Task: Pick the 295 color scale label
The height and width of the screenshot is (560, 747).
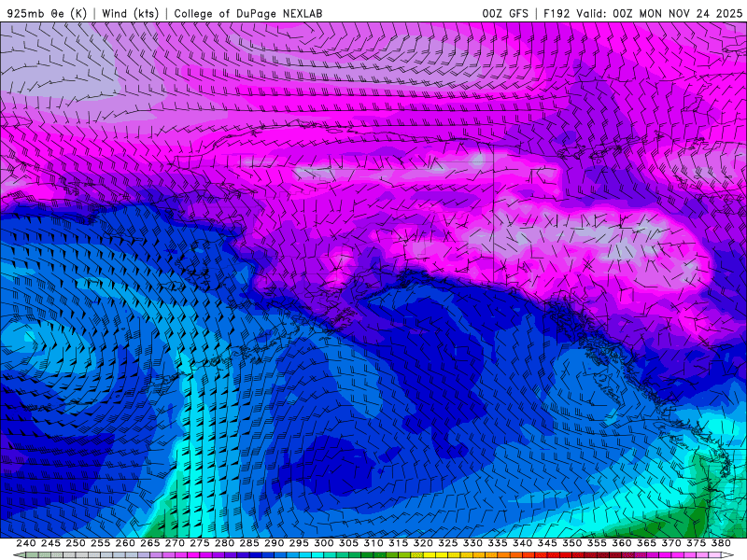Action: pos(299,543)
